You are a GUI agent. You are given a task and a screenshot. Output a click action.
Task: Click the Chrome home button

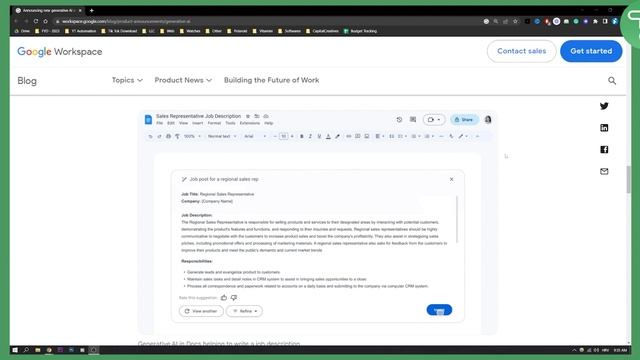(46, 21)
